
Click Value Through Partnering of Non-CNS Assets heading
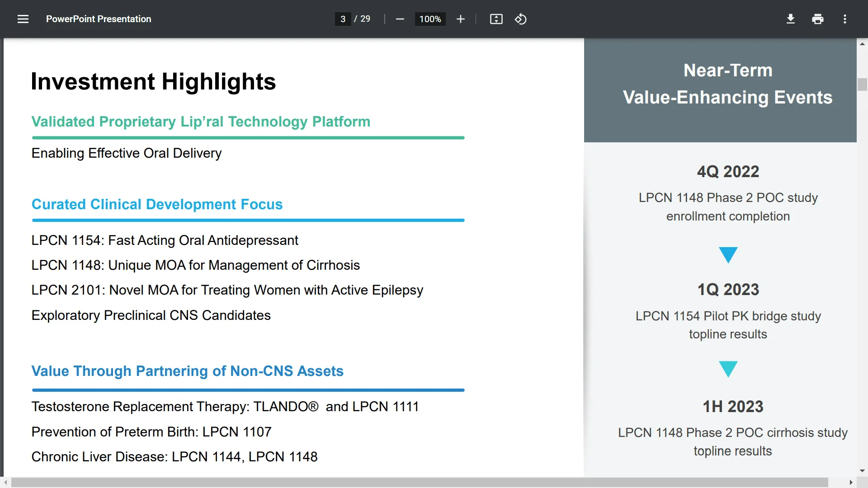[187, 371]
